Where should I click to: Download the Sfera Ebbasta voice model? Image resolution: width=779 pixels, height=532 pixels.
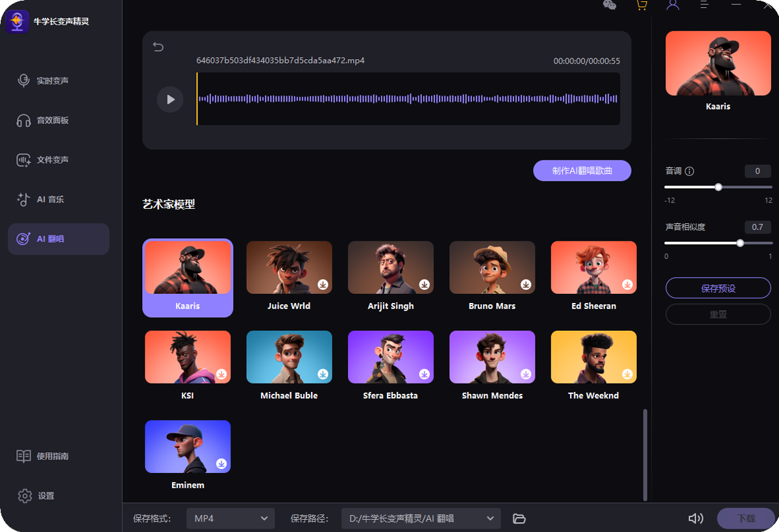(424, 374)
